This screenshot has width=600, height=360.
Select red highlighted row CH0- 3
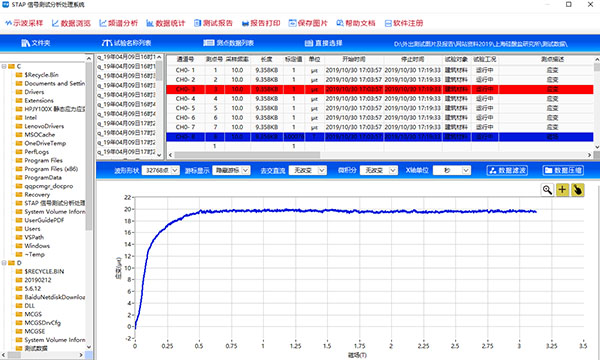[380, 89]
